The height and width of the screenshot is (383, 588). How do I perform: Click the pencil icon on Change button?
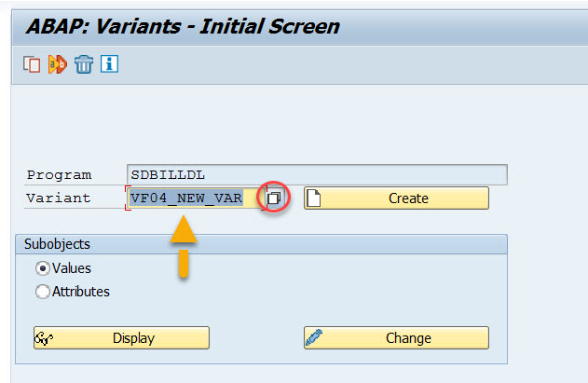313,338
